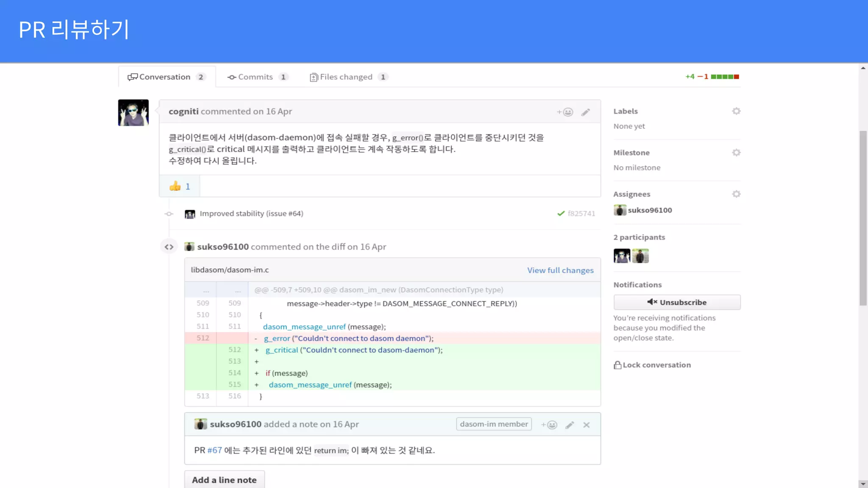
Task: Click Lock conversation link
Action: [656, 365]
